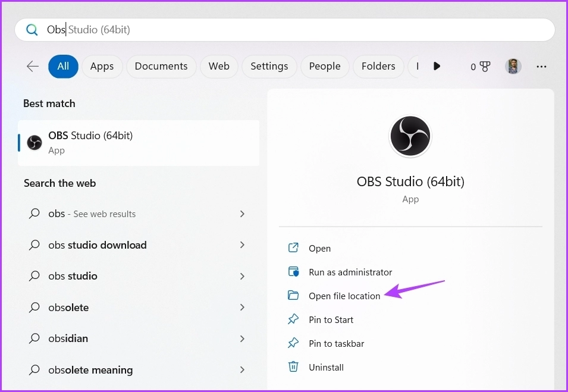Switch to the Web filter tab
Screen dimensions: 568x392
pos(219,66)
